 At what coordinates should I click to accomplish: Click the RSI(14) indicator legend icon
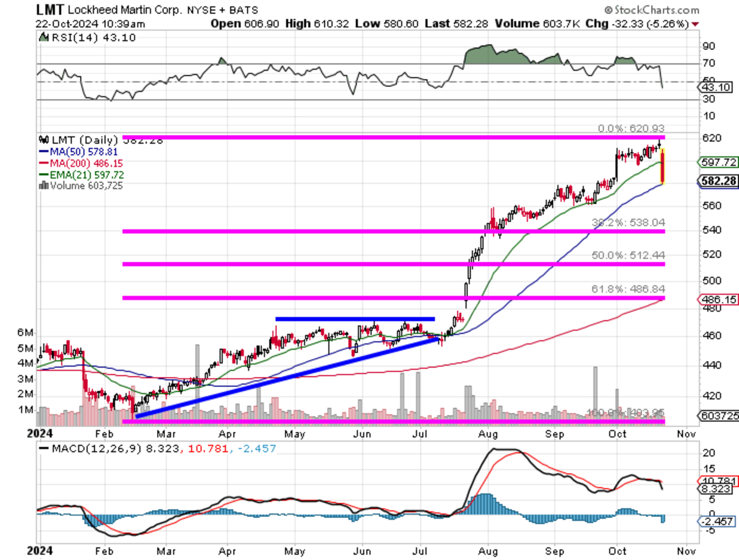pyautogui.click(x=43, y=37)
